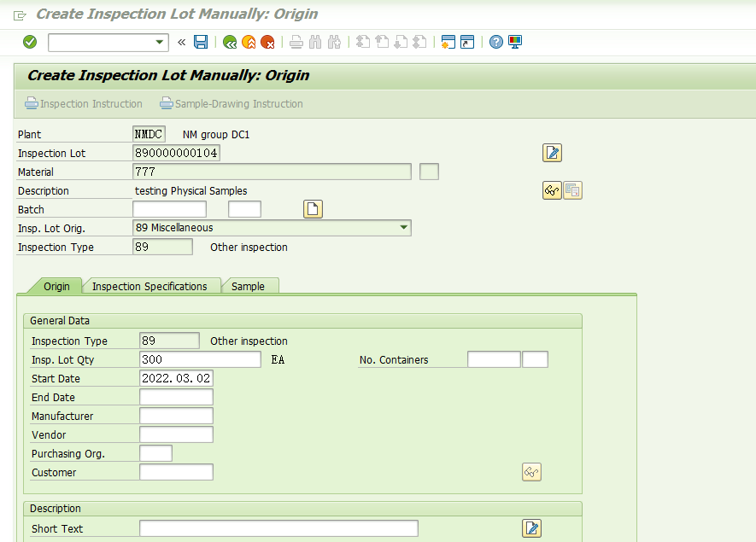
Task: Click the small box right of Material
Action: tap(429, 172)
